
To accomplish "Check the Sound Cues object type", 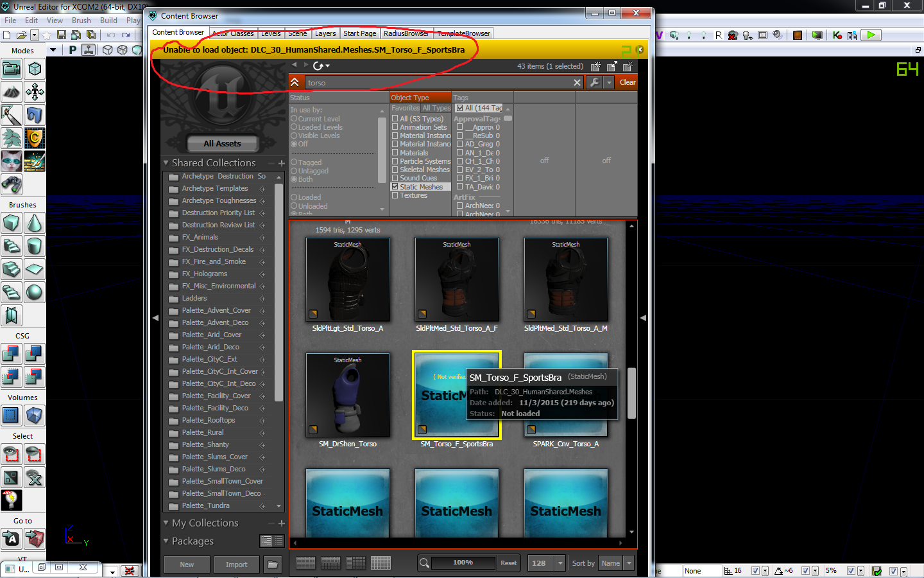I will 395,178.
